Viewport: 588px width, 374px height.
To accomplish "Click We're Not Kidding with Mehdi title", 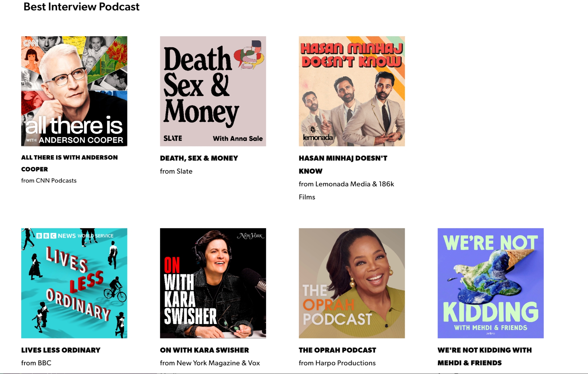I will point(485,356).
